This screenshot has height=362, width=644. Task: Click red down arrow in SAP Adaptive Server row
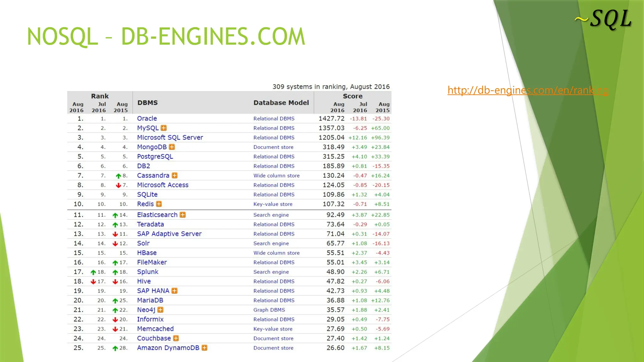[x=115, y=234]
